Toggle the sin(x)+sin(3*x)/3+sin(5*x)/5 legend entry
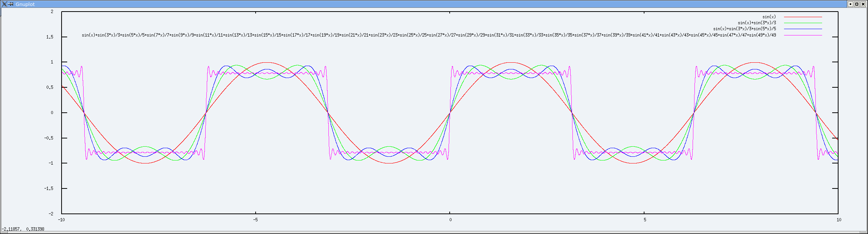 pyautogui.click(x=744, y=29)
